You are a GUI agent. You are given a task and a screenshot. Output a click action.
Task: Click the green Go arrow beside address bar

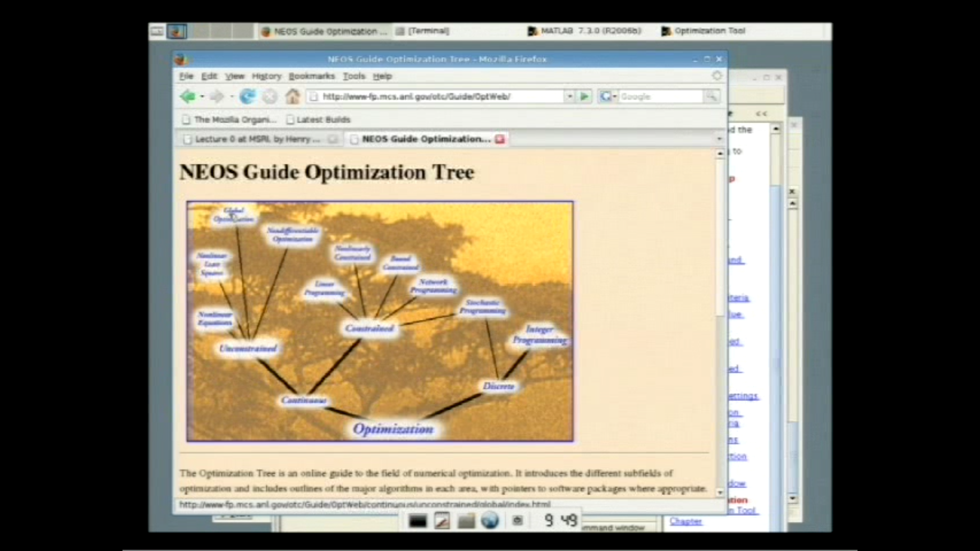click(583, 96)
